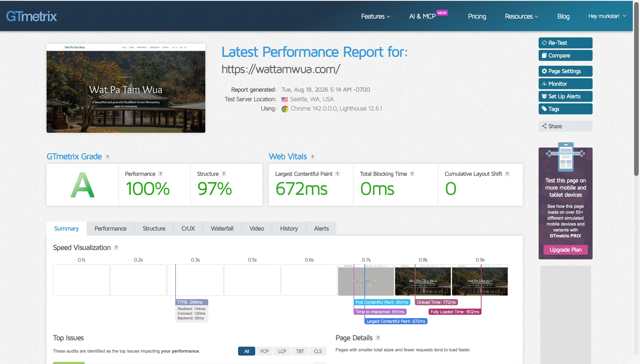Click the GTmetrix logo
640x364 pixels.
pyautogui.click(x=32, y=16)
